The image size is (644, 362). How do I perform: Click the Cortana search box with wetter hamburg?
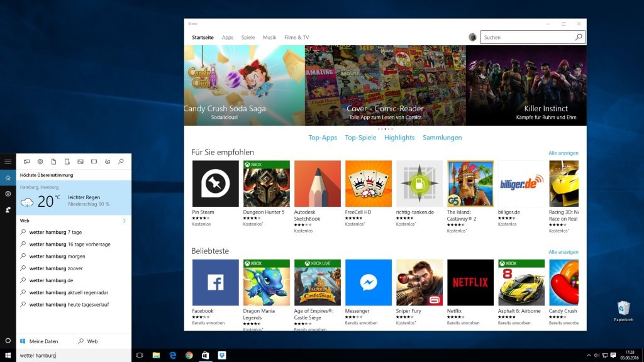pyautogui.click(x=74, y=356)
